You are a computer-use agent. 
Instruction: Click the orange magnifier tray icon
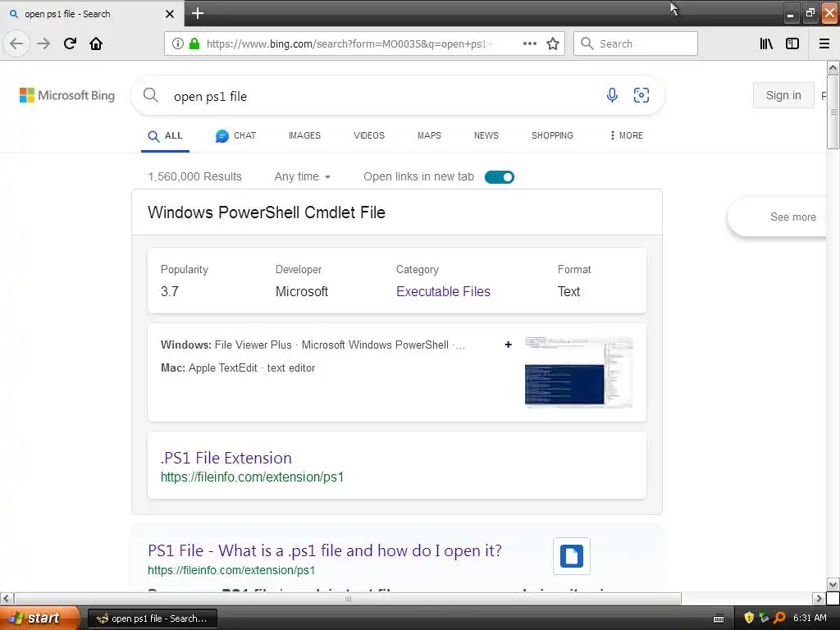click(x=779, y=619)
